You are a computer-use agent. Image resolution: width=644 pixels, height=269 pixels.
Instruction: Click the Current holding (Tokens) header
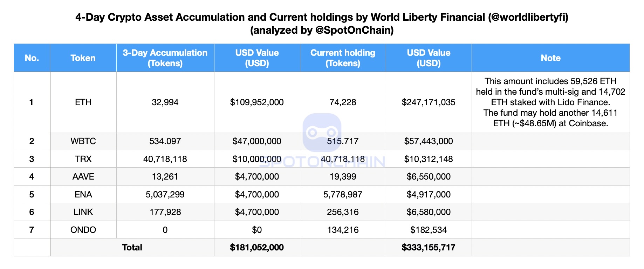tap(343, 58)
